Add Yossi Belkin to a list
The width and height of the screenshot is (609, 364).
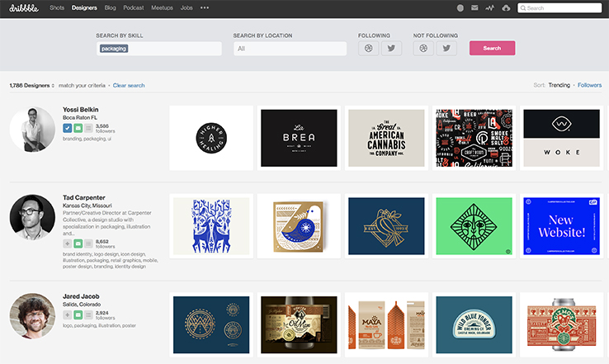coord(88,128)
